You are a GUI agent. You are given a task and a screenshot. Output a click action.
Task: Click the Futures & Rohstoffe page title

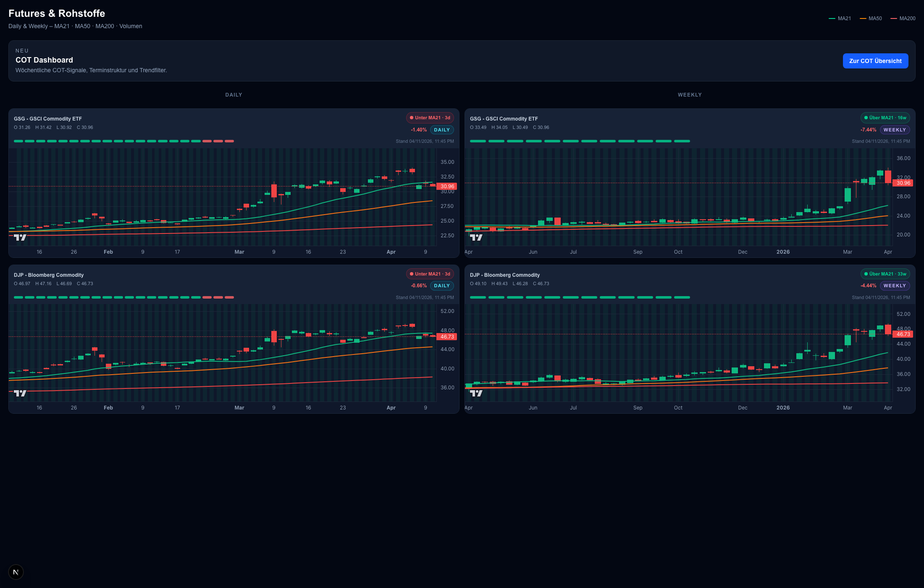tap(57, 13)
